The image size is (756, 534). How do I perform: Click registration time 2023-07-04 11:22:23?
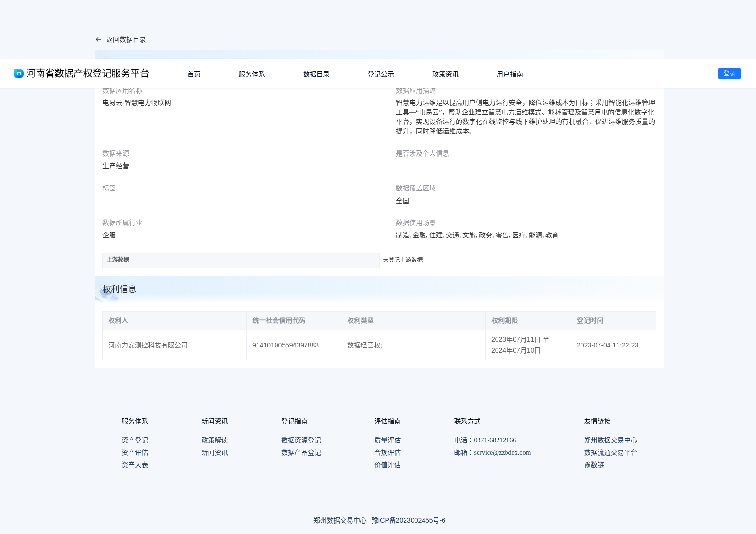pyautogui.click(x=608, y=345)
